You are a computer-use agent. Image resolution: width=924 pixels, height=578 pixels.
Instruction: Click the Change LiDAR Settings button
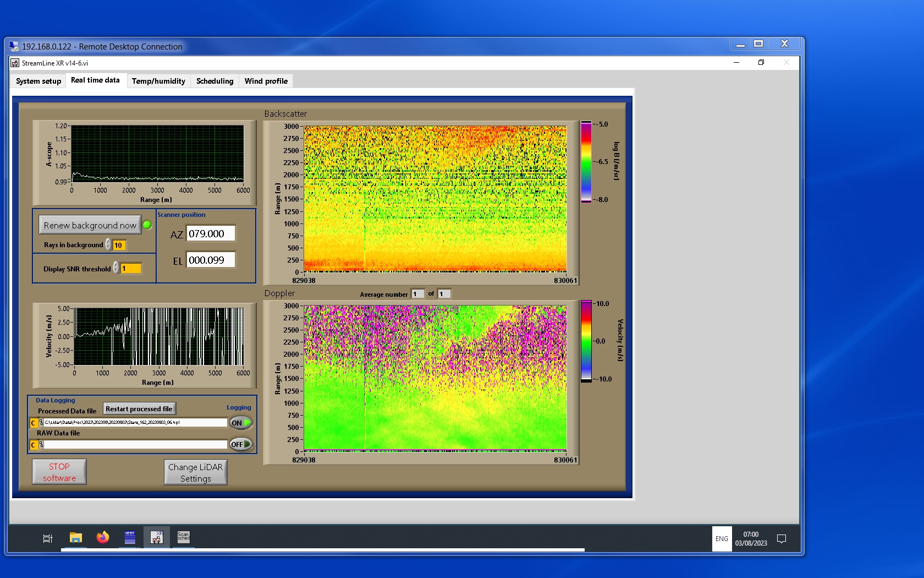[195, 472]
